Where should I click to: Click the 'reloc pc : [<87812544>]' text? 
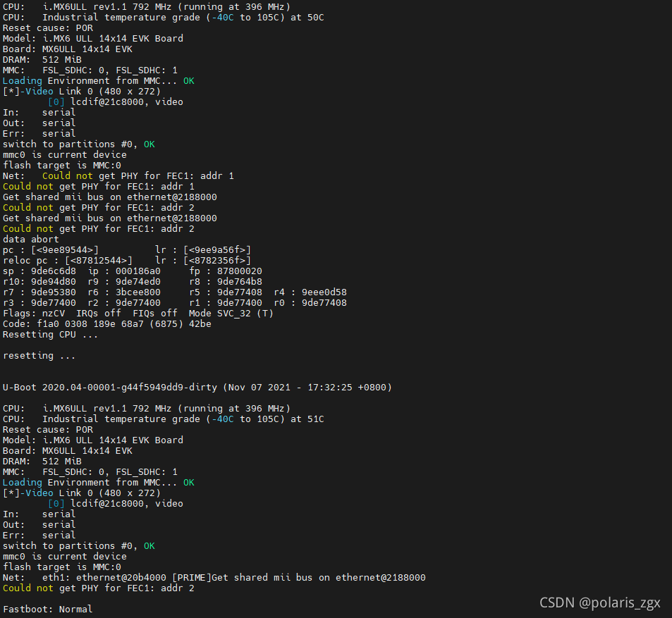[x=68, y=261]
